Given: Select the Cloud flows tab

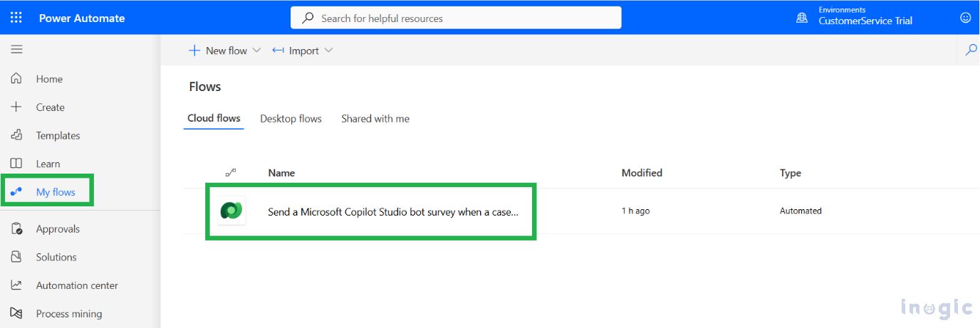Looking at the screenshot, I should [x=214, y=119].
